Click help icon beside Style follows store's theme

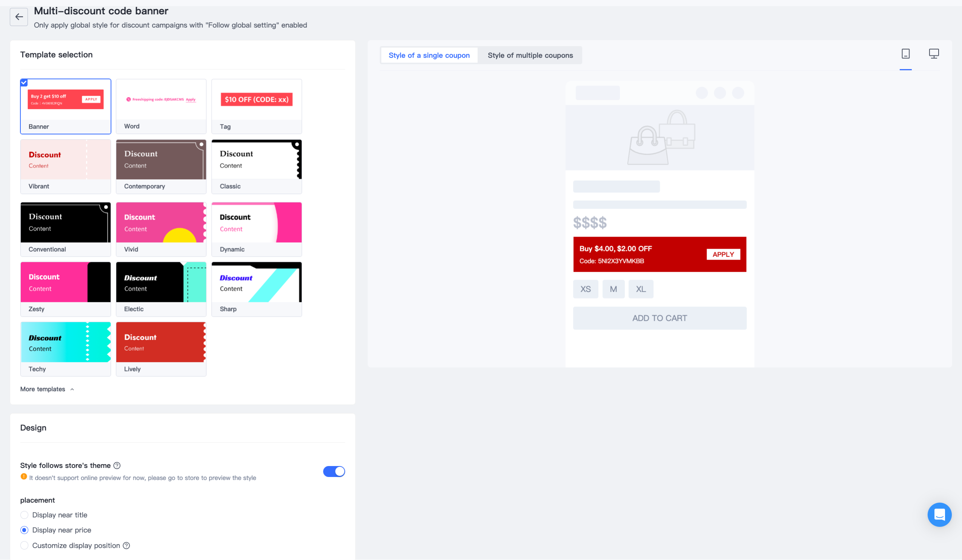point(117,465)
